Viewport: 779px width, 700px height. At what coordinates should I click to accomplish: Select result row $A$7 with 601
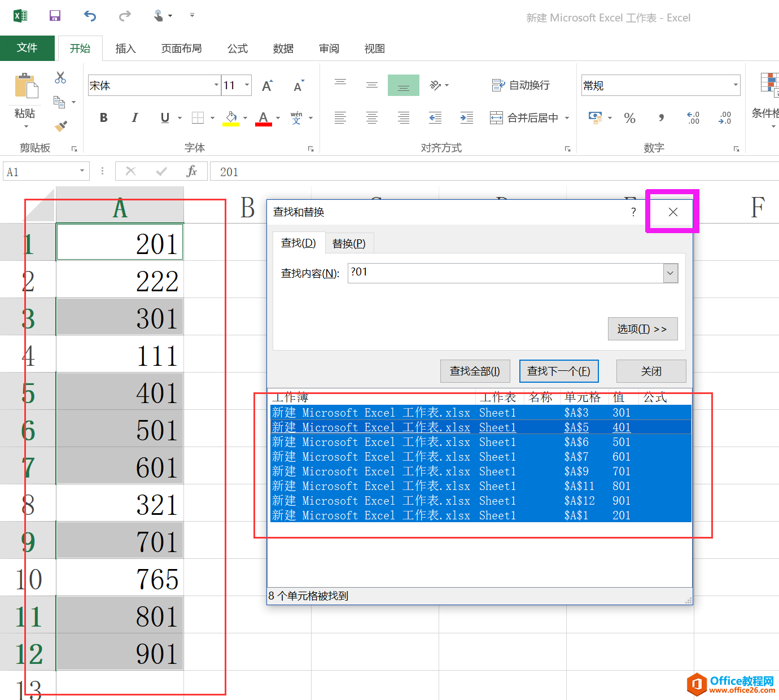click(x=481, y=457)
